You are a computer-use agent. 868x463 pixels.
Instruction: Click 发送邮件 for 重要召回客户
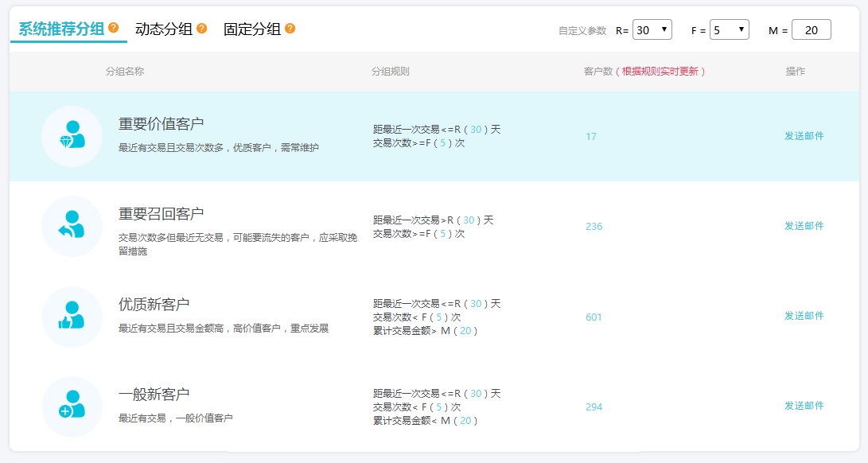pyautogui.click(x=804, y=225)
